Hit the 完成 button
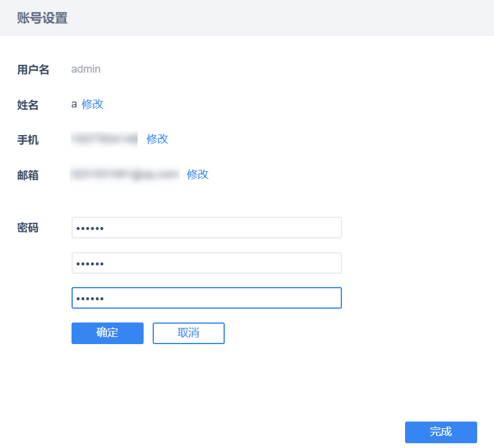Image resolution: width=494 pixels, height=448 pixels. (441, 432)
